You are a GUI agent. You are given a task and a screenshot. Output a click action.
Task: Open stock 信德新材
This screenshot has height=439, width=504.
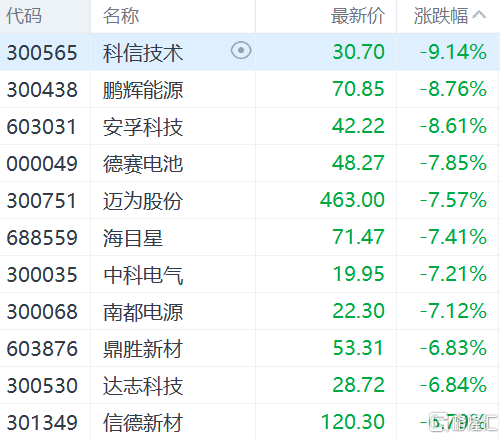click(x=143, y=423)
